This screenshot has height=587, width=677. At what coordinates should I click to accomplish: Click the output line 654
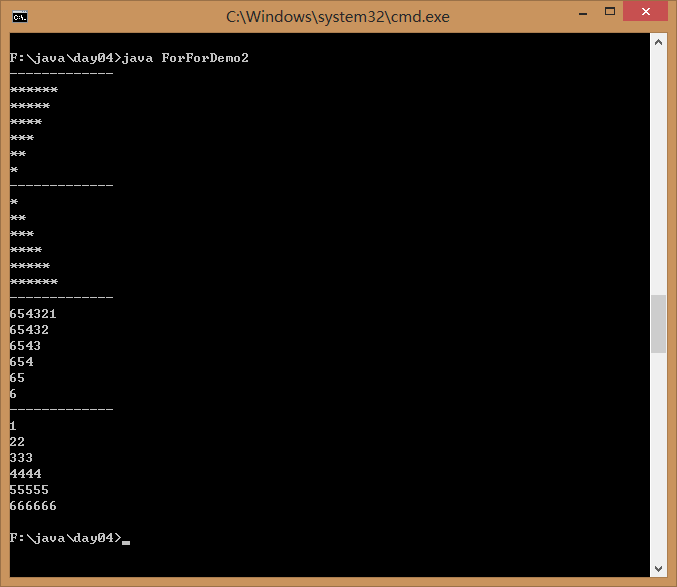[21, 362]
